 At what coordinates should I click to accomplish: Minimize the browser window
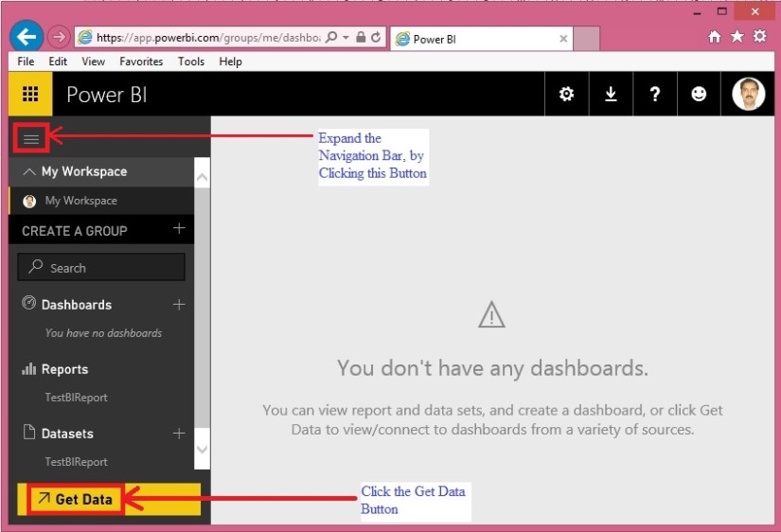tap(698, 12)
